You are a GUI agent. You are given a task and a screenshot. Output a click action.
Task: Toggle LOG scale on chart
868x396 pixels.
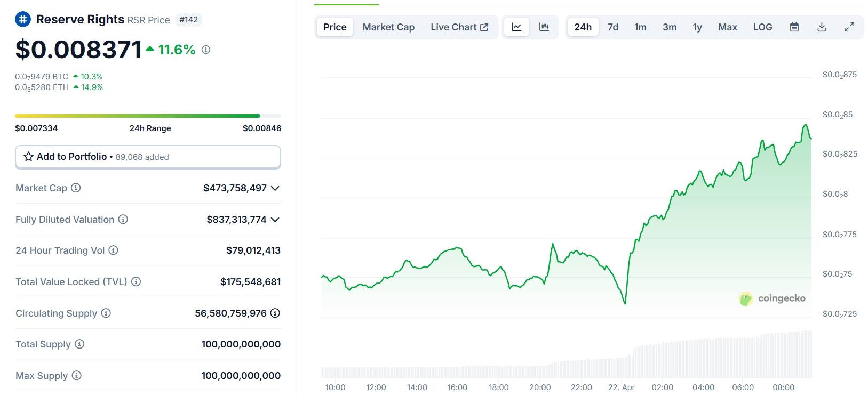762,27
